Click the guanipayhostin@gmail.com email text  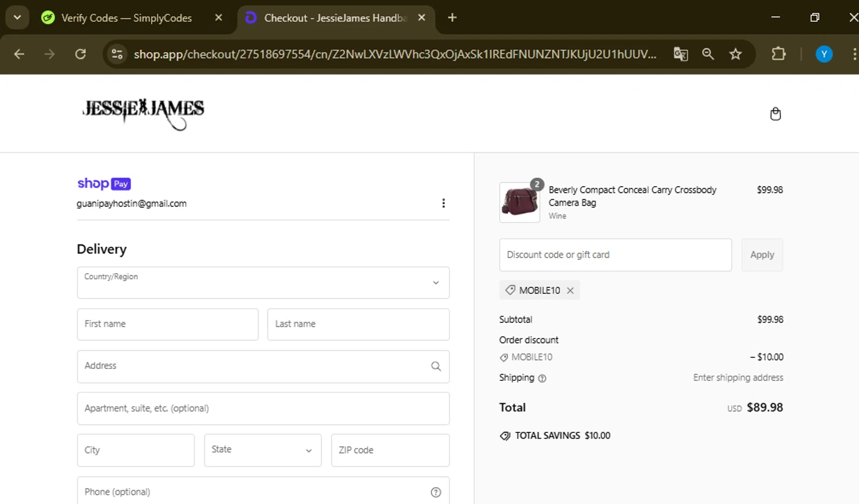[132, 204]
